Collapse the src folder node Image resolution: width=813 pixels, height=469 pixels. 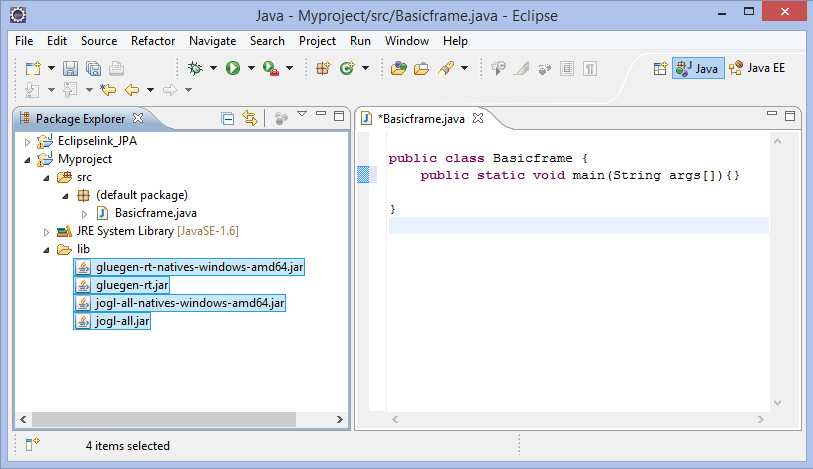46,178
